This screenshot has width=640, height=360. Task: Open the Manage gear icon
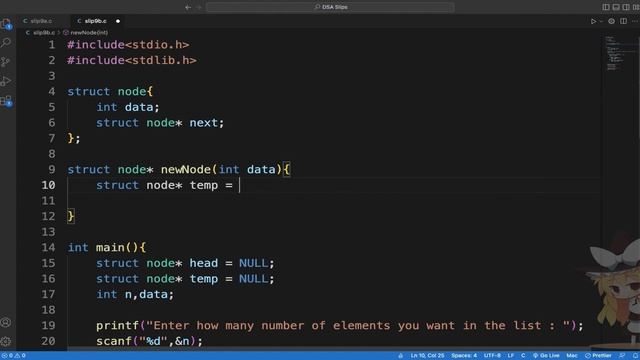(6, 341)
